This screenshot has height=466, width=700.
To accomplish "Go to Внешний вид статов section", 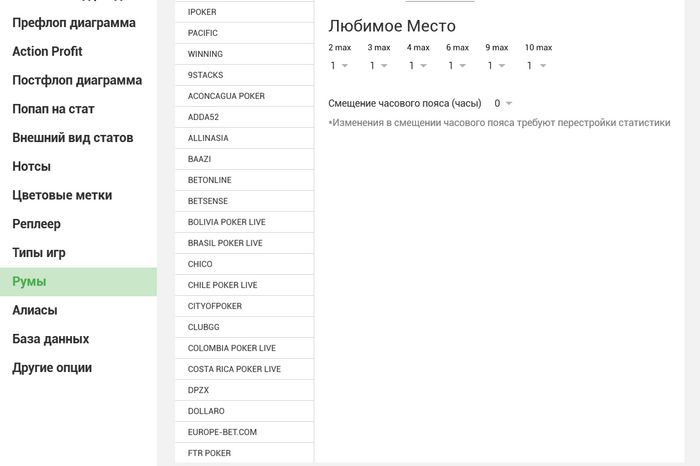I will coord(78,137).
